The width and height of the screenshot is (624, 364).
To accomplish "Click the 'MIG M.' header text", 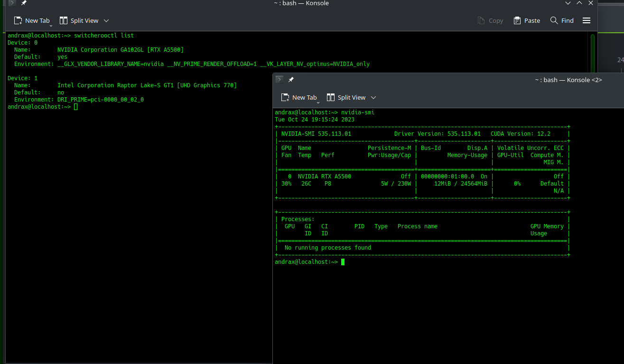I will coord(554,162).
